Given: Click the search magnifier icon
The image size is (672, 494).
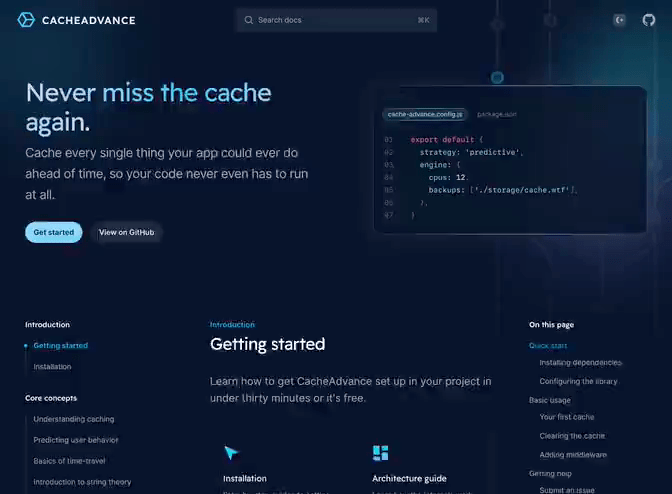Looking at the screenshot, I should pos(248,20).
